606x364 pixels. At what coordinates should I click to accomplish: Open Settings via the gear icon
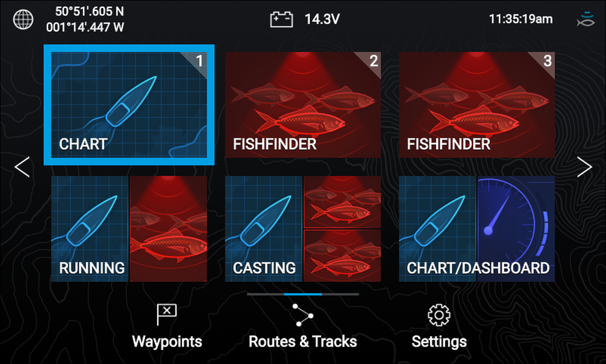click(x=439, y=315)
